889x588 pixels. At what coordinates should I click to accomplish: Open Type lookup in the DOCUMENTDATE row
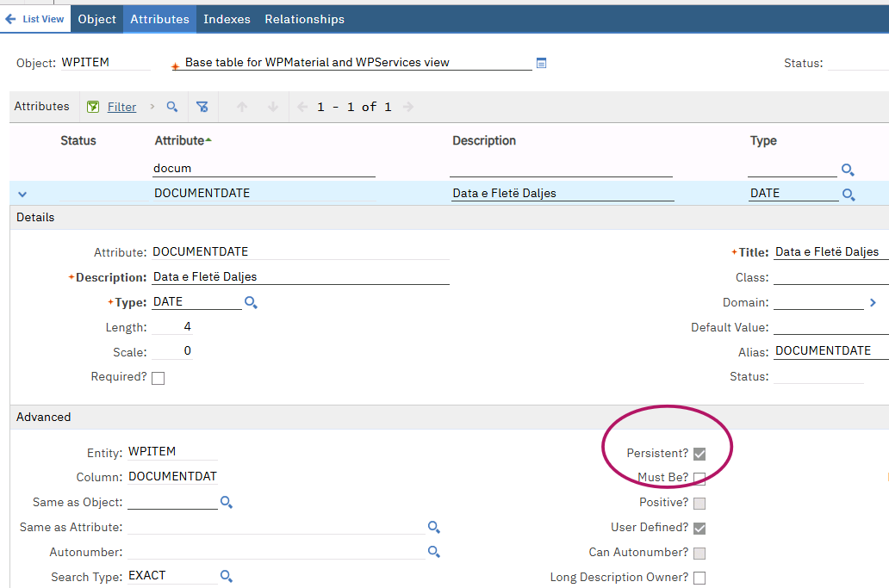point(849,195)
